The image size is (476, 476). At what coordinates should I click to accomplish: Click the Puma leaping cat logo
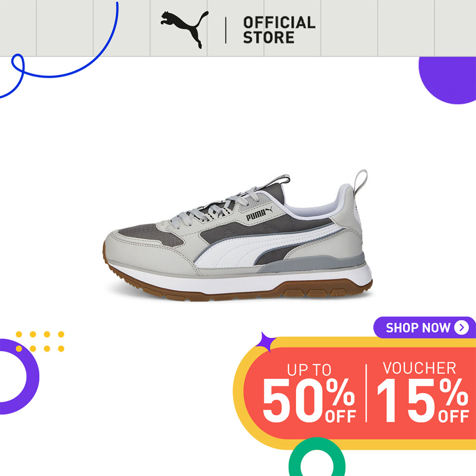pyautogui.click(x=184, y=30)
